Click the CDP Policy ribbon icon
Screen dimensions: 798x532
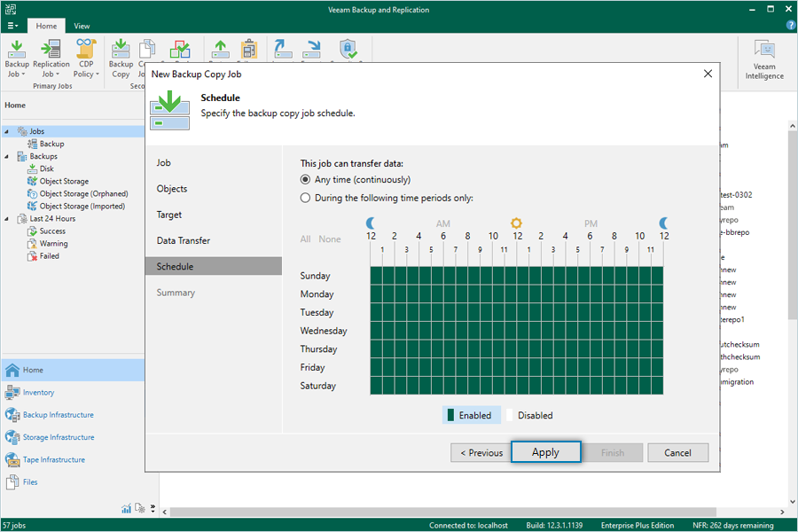coord(86,58)
